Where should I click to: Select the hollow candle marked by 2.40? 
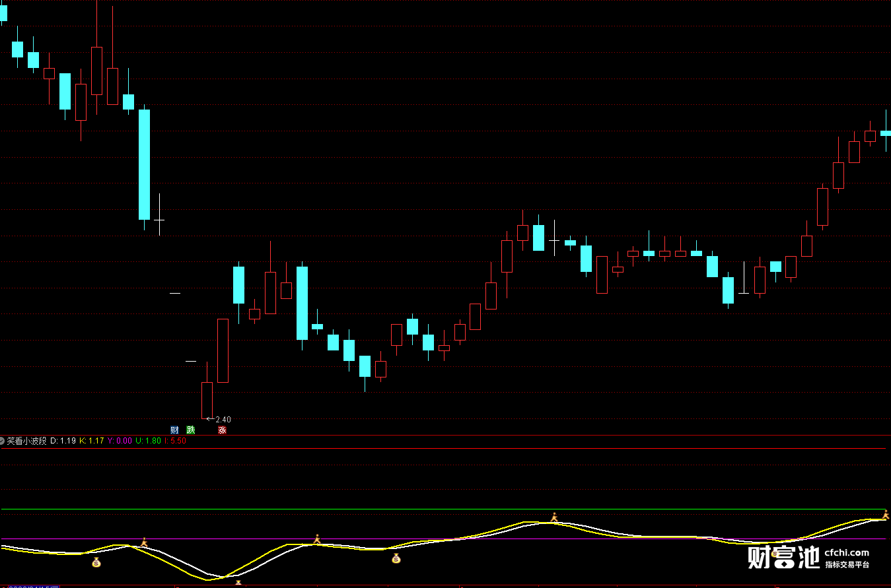(x=207, y=400)
